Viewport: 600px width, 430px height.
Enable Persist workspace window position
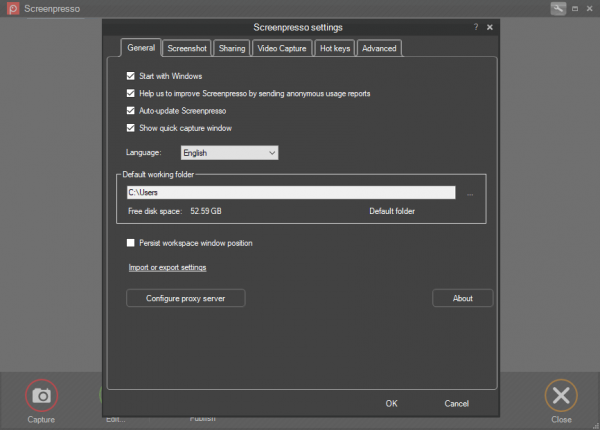[x=131, y=243]
